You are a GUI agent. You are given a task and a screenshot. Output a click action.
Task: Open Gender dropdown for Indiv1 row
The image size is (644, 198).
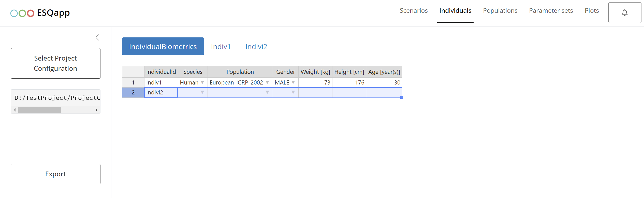point(293,82)
